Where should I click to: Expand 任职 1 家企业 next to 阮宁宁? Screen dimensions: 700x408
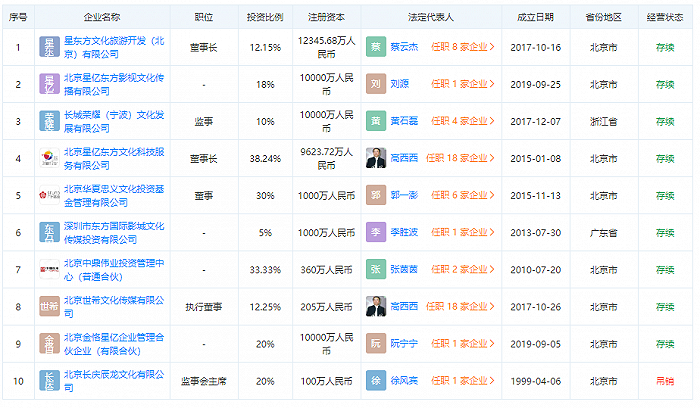point(463,343)
